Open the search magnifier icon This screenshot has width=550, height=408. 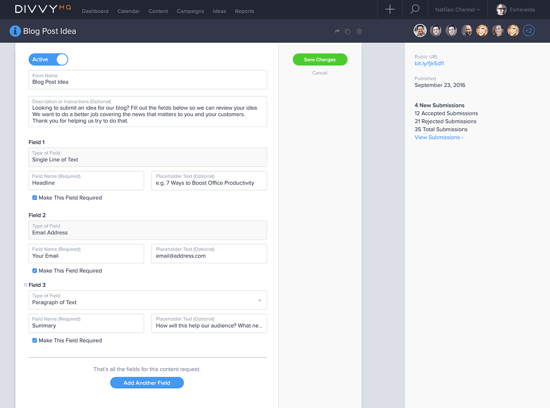(415, 9)
